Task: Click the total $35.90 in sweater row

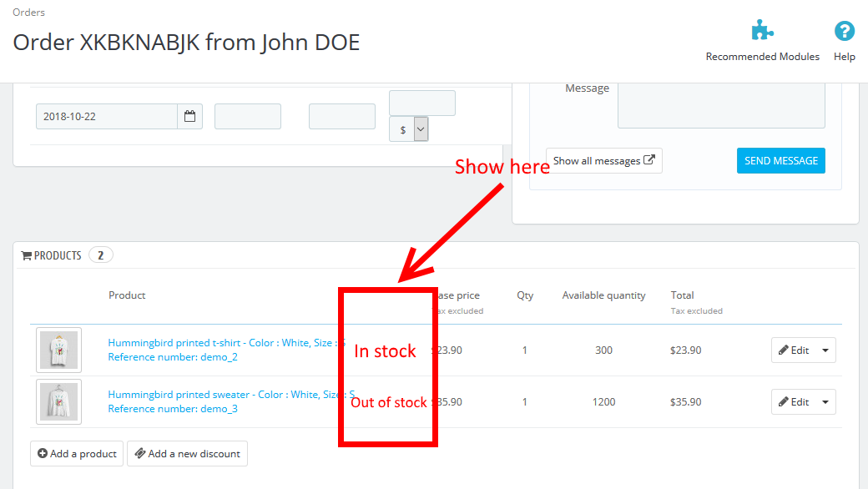Action: pyautogui.click(x=685, y=402)
